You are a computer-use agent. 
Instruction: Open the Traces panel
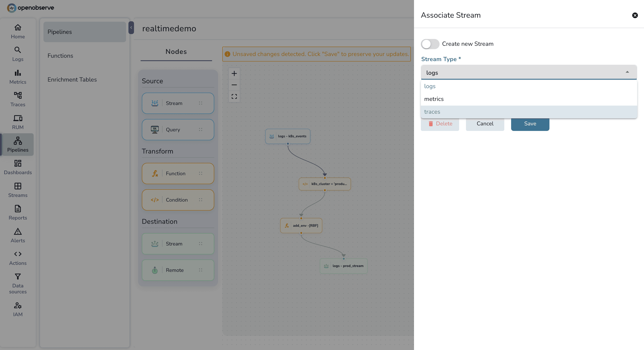click(17, 99)
